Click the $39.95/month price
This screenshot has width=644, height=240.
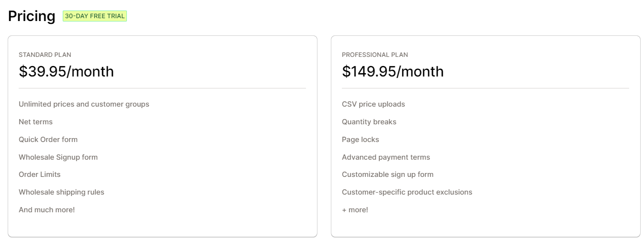click(x=67, y=72)
